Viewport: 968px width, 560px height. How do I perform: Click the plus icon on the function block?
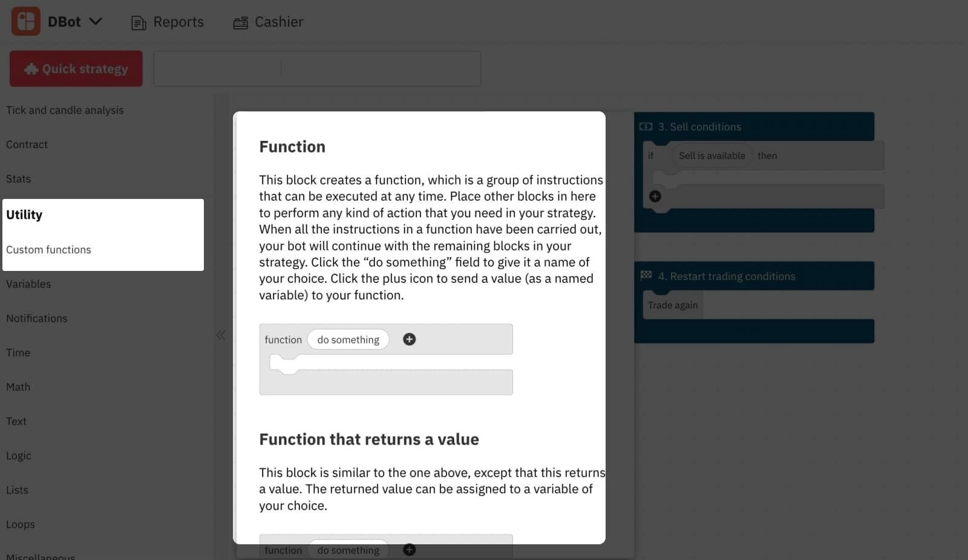click(409, 339)
